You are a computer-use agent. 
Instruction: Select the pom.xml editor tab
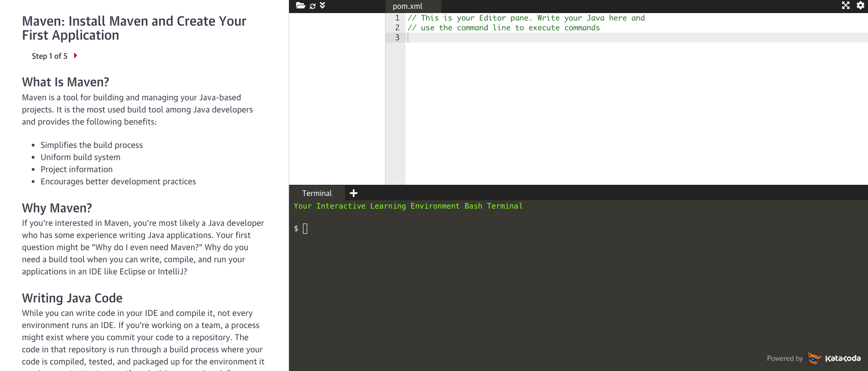point(407,6)
